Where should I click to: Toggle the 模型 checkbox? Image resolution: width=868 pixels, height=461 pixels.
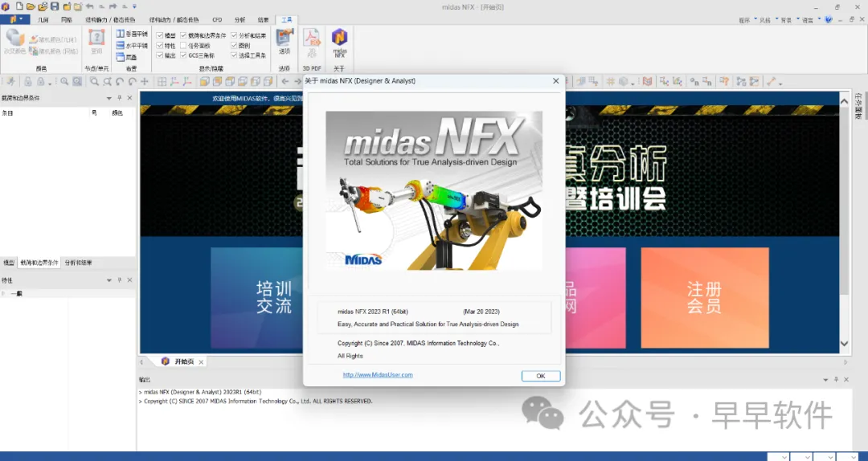coord(159,35)
